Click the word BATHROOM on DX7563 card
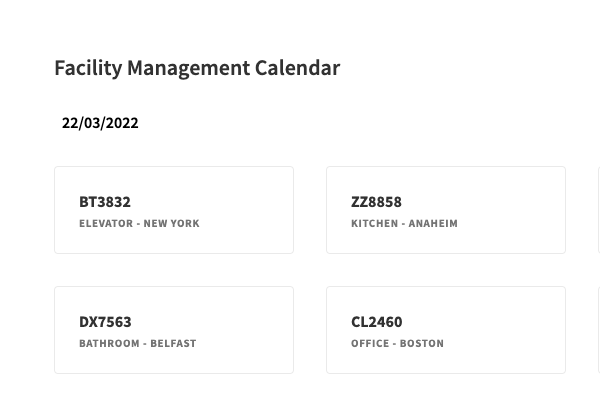This screenshot has width=600, height=400. [x=109, y=344]
